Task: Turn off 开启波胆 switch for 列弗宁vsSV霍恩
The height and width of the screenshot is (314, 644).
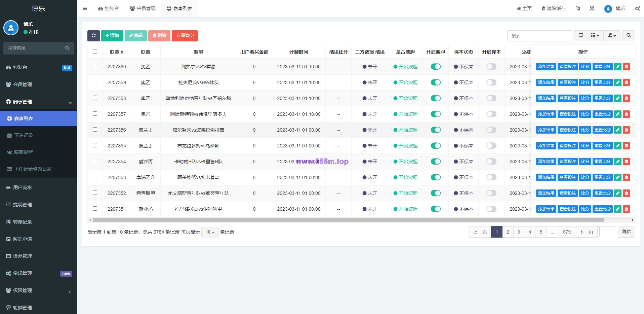Action: (436, 67)
